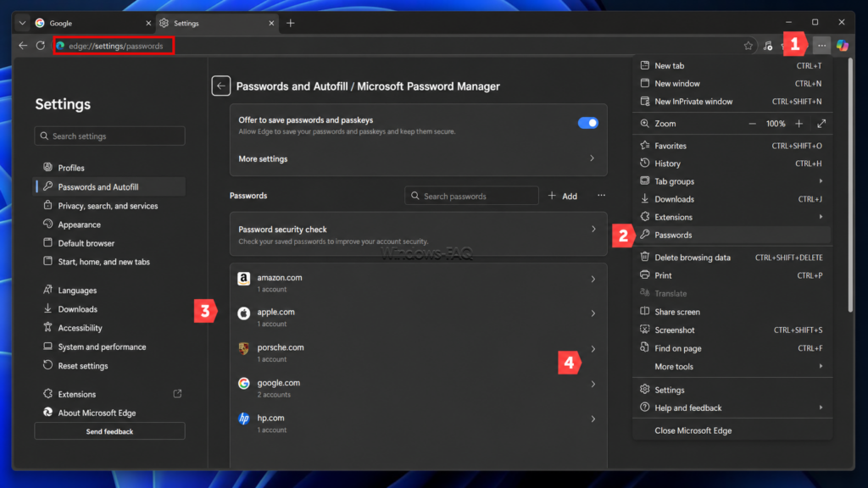Toggle Offer to save passwords and passkeys
The image size is (868, 488).
588,123
